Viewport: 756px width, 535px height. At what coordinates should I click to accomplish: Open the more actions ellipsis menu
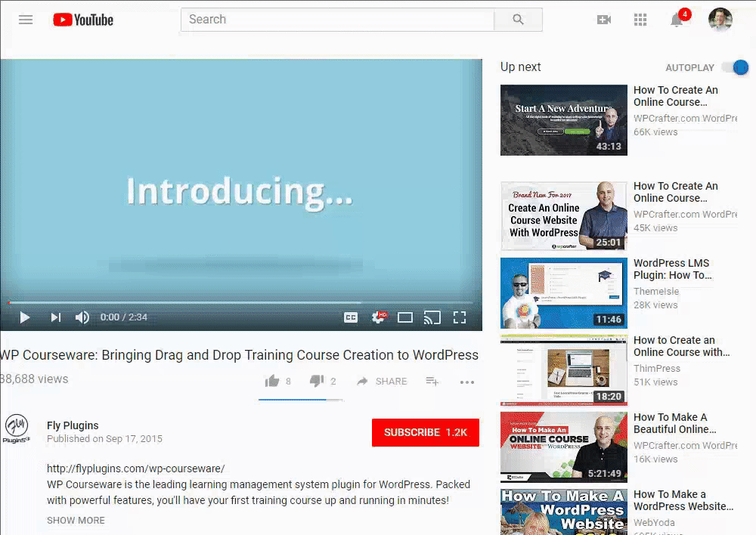[x=466, y=382]
